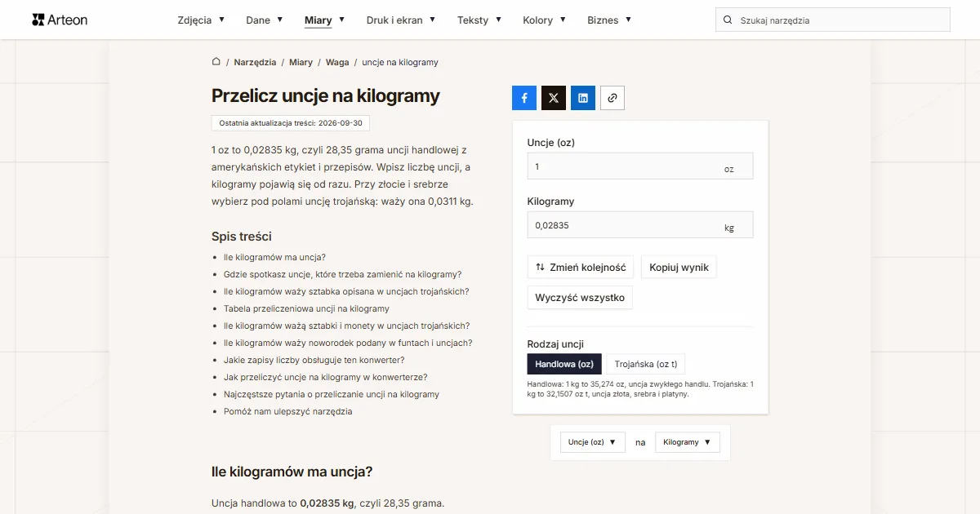Copy page link icon
This screenshot has height=514, width=980.
click(612, 98)
